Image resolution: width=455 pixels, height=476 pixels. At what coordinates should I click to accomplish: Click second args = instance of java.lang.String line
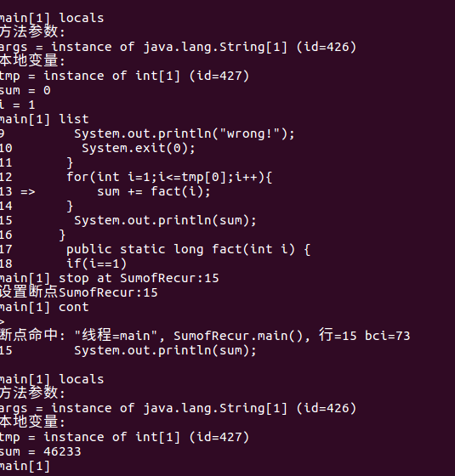coord(178,408)
